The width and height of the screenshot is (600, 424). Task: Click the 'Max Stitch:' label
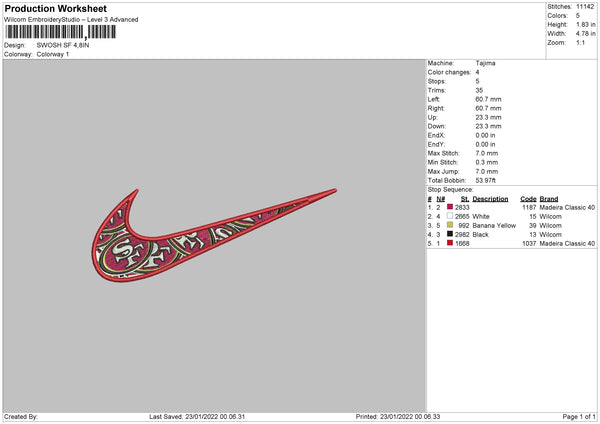click(443, 153)
